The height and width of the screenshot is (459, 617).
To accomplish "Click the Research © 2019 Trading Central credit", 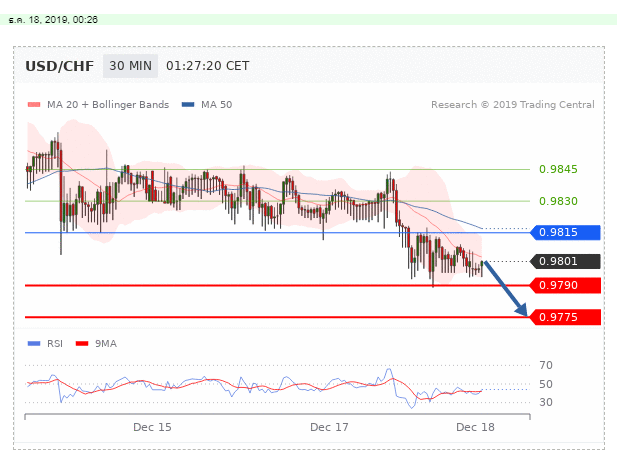I will pos(513,105).
